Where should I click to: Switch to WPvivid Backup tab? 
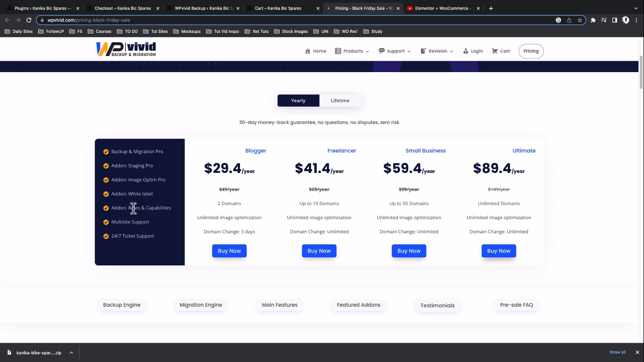pyautogui.click(x=204, y=8)
